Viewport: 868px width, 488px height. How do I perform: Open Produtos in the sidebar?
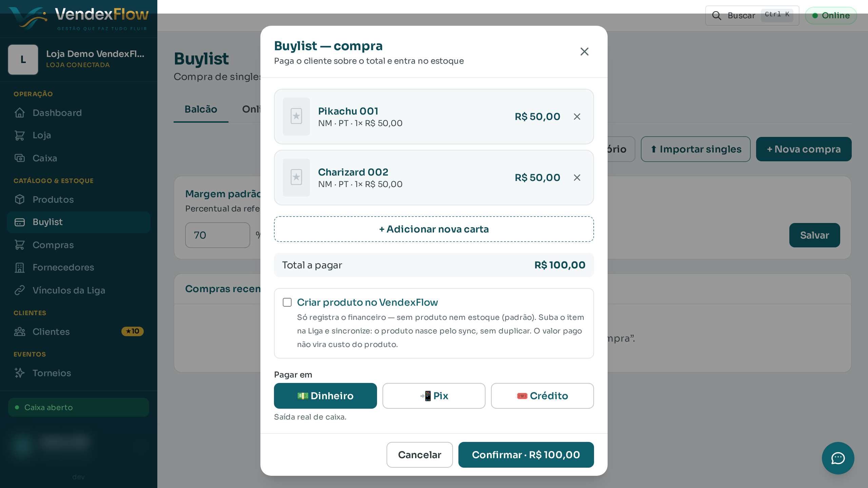[x=79, y=200]
